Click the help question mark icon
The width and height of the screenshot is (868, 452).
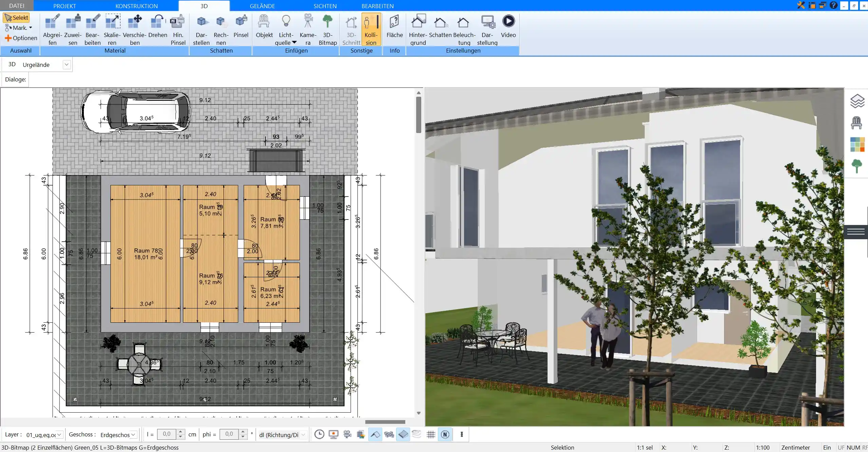point(833,5)
